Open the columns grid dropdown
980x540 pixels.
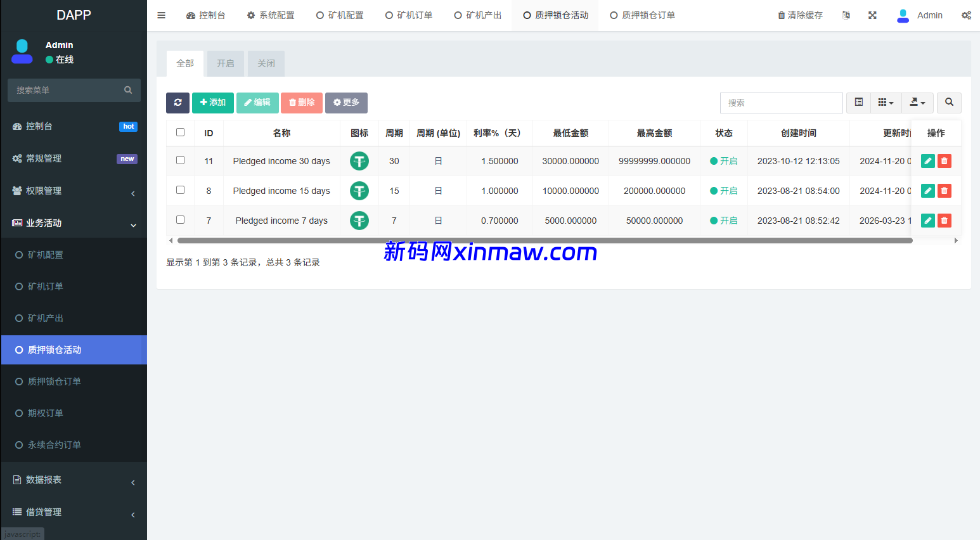pos(886,103)
